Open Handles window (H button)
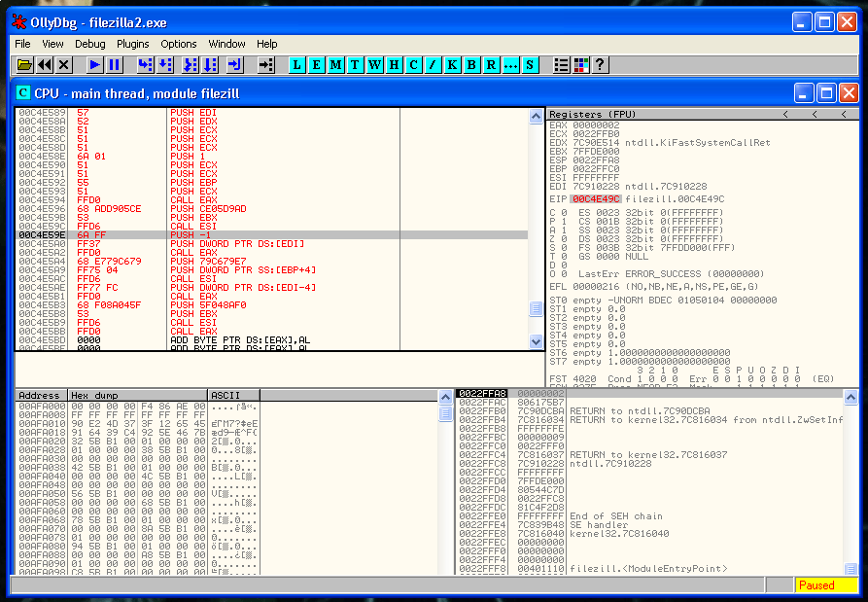 click(x=394, y=65)
